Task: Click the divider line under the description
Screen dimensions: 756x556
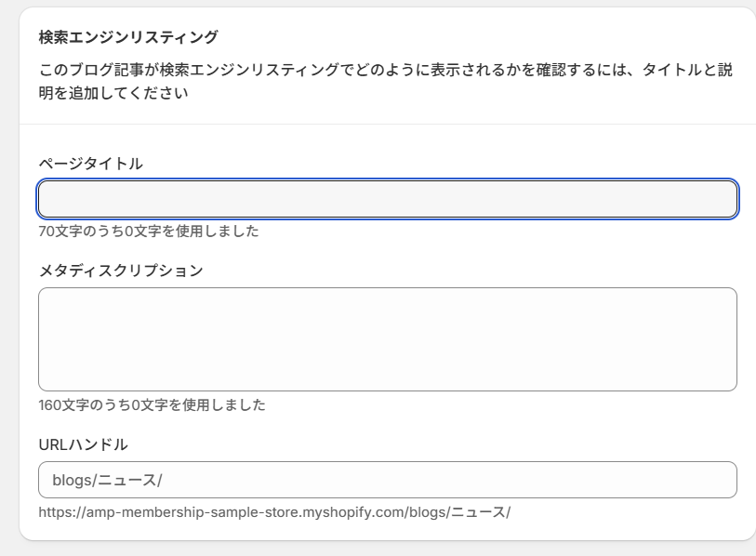Action: tap(387, 124)
